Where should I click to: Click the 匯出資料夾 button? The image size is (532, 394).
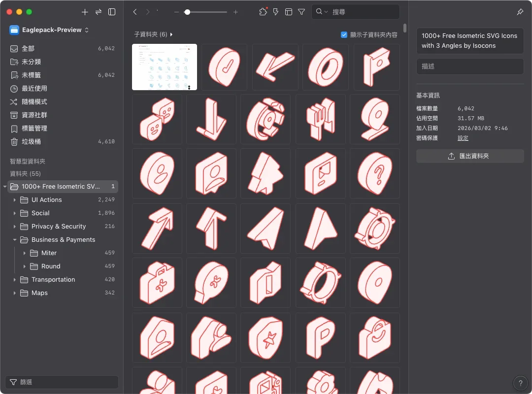click(469, 156)
